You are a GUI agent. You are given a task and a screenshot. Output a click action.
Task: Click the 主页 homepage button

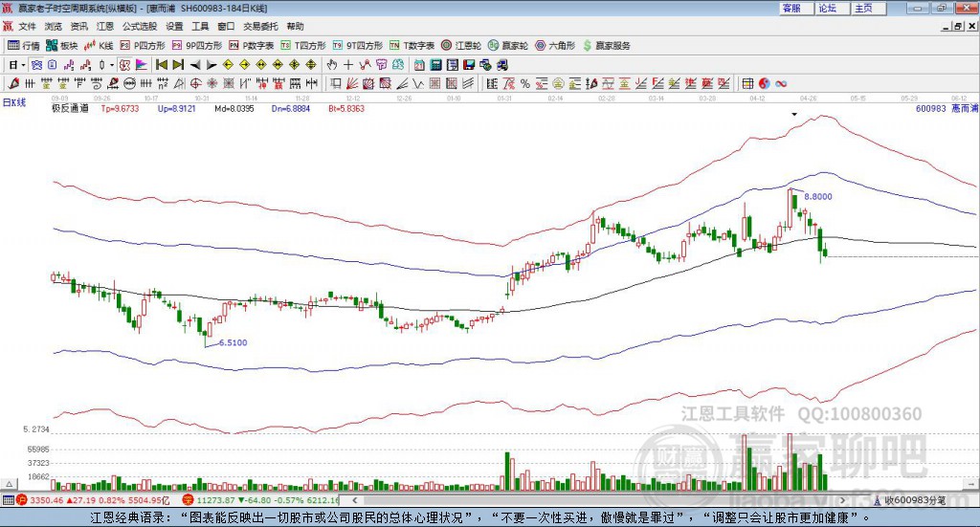869,8
